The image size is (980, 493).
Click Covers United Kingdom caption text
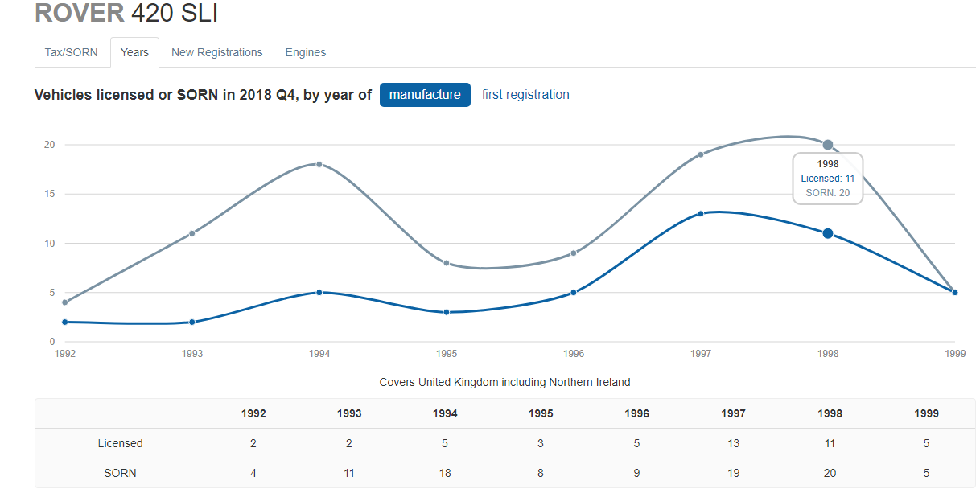tap(504, 382)
